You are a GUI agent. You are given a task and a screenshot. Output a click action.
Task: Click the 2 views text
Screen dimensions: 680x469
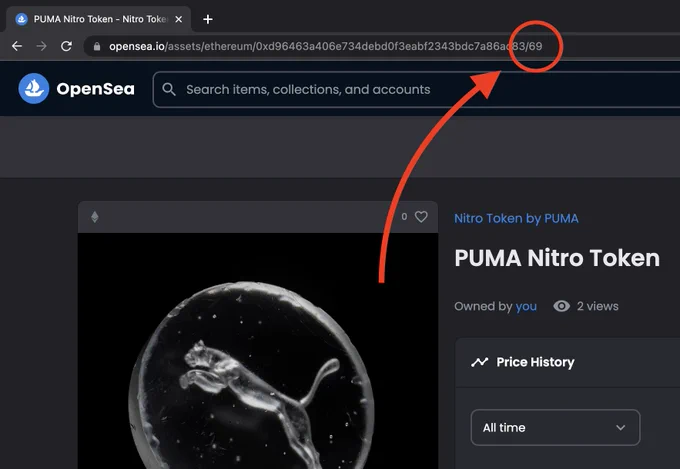pos(598,306)
